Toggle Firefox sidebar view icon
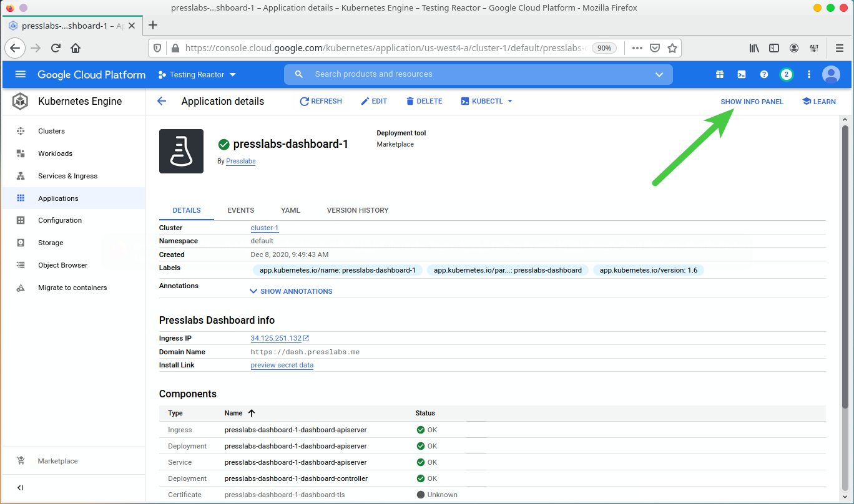Screen dimensions: 854x504 [x=774, y=48]
